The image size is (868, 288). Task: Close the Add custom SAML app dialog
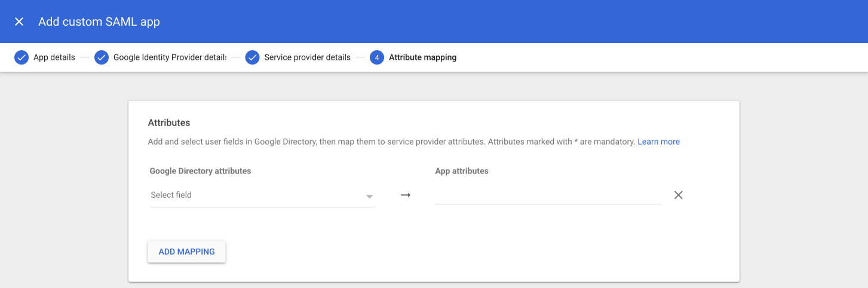tap(19, 22)
